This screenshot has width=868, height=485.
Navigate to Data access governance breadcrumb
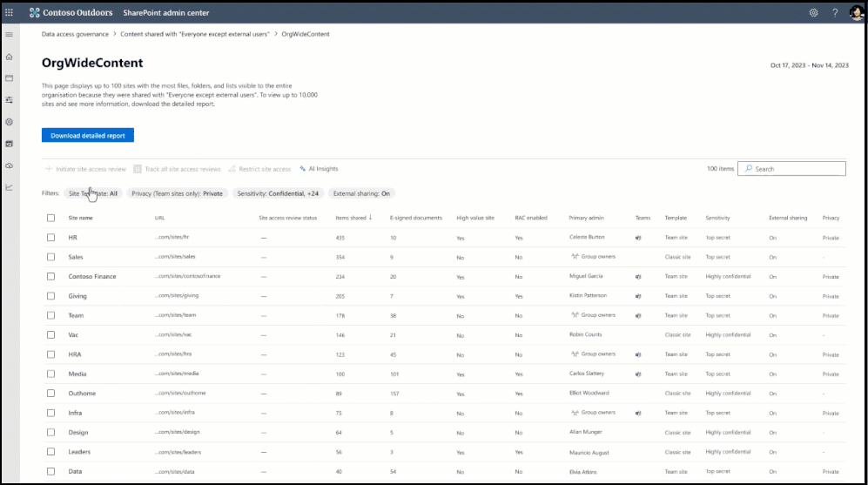click(x=75, y=34)
